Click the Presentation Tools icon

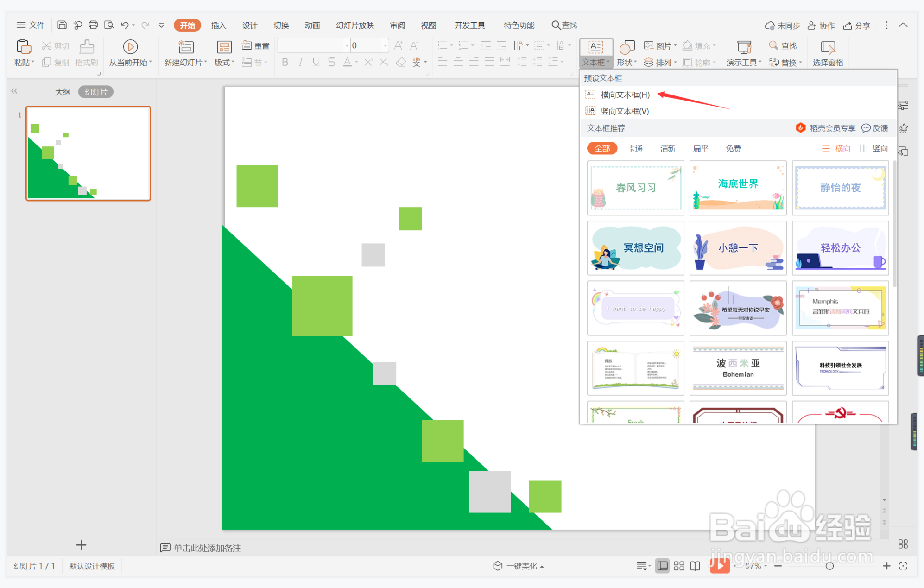click(x=744, y=47)
